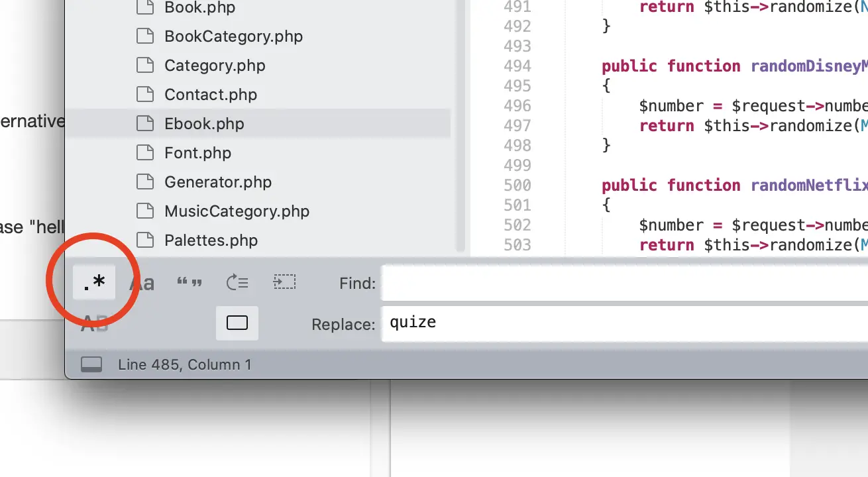
Task: Click the Line 485, Column 1 indicator
Action: tap(185, 364)
